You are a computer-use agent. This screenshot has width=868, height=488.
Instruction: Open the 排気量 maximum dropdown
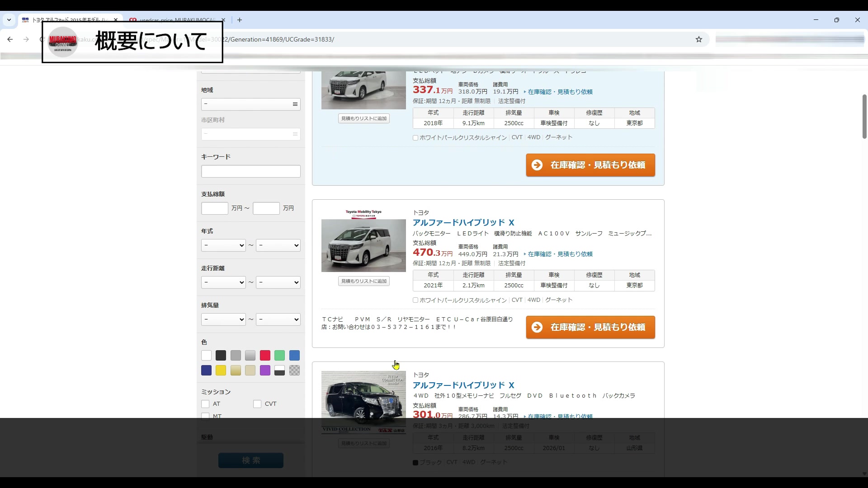tap(278, 319)
